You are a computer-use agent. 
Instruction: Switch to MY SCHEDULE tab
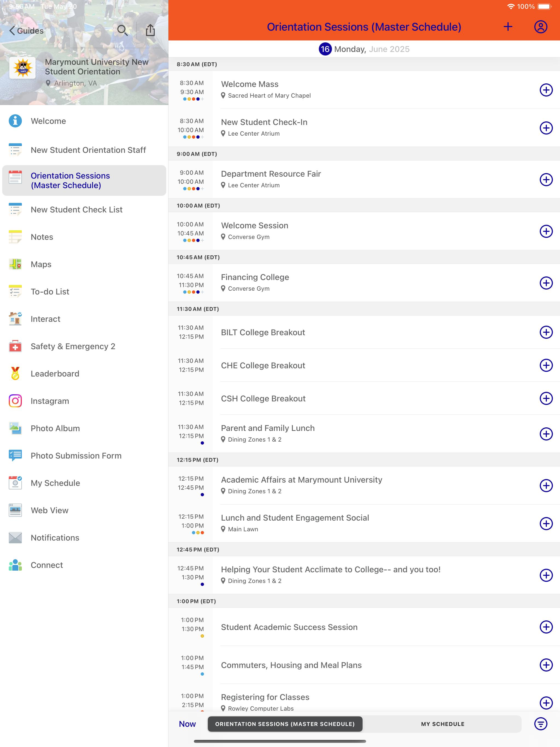point(442,724)
